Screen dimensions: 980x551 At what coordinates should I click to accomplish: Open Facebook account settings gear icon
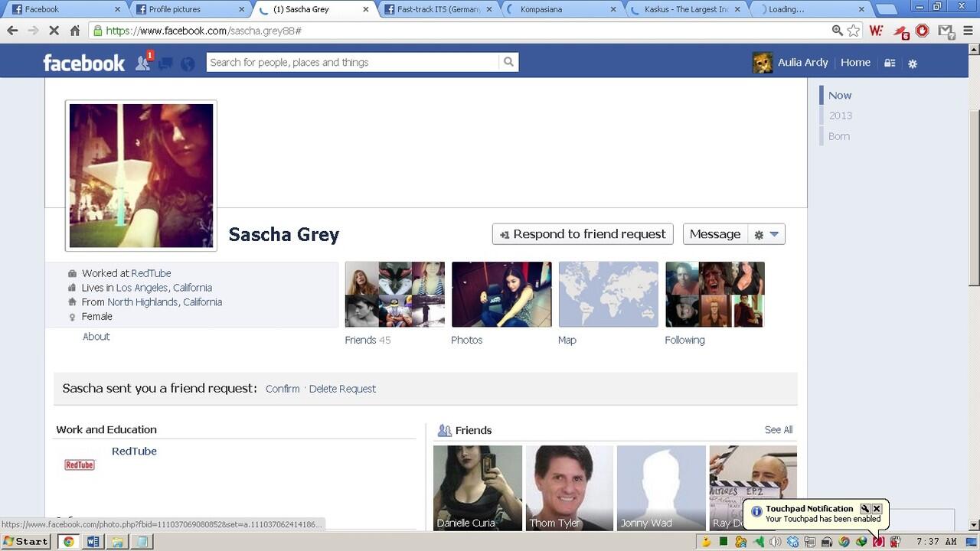pos(913,64)
